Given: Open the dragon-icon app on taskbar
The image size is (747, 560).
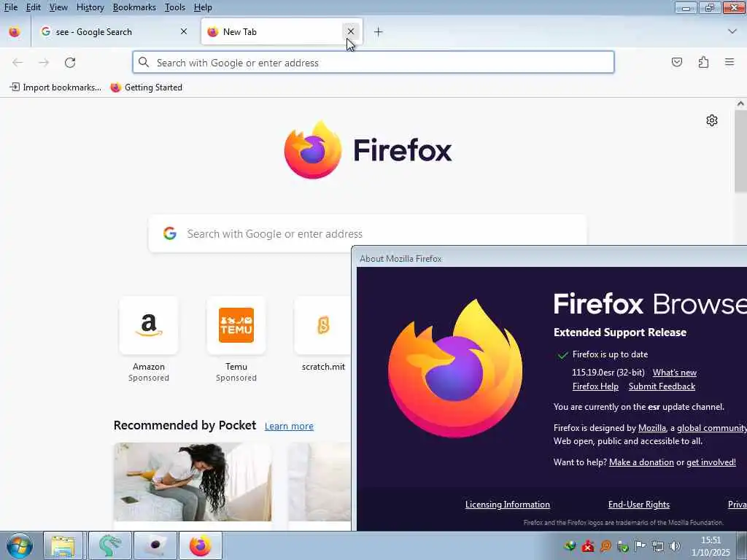Looking at the screenshot, I should tap(109, 545).
